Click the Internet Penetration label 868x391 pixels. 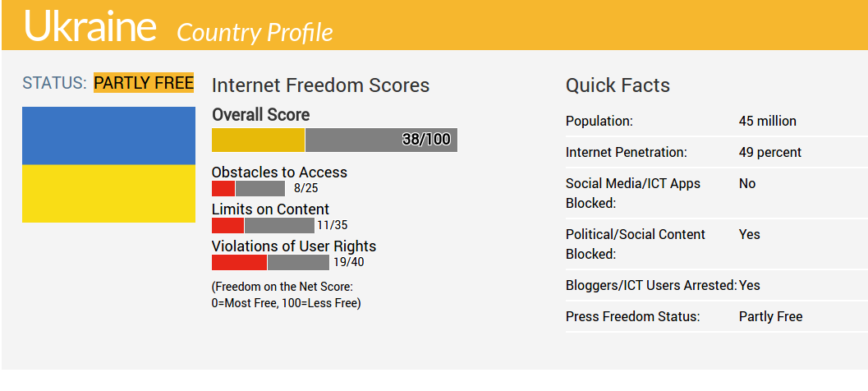[626, 153]
